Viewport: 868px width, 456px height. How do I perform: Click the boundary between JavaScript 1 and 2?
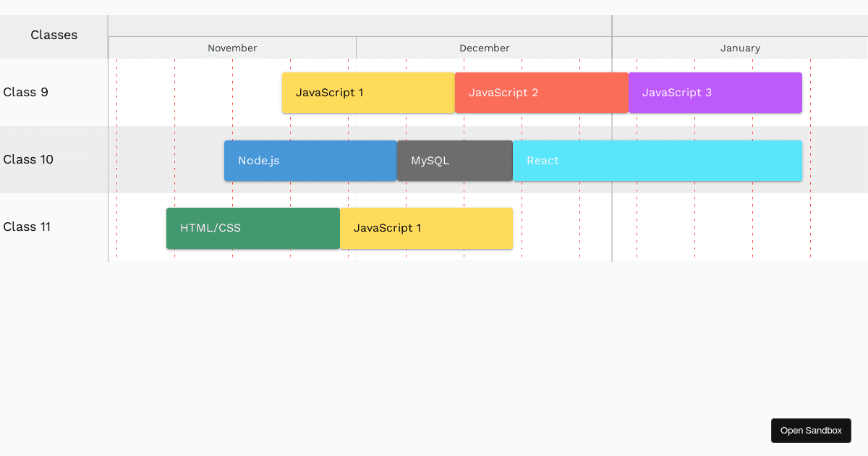(454, 93)
